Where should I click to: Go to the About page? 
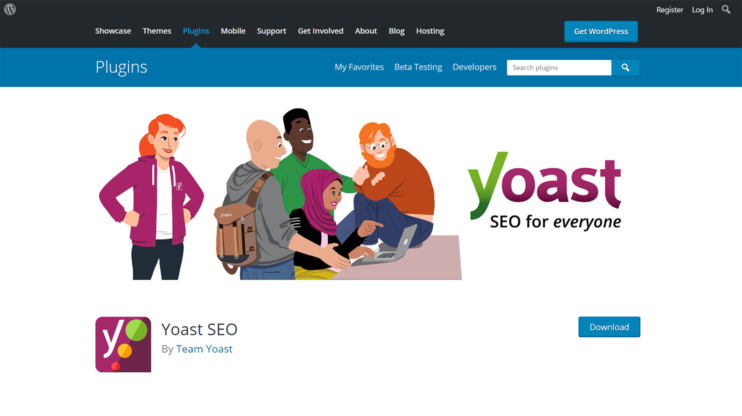tap(366, 31)
